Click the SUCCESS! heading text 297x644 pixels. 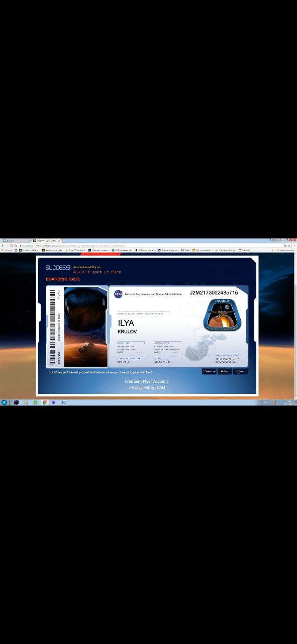(58, 268)
